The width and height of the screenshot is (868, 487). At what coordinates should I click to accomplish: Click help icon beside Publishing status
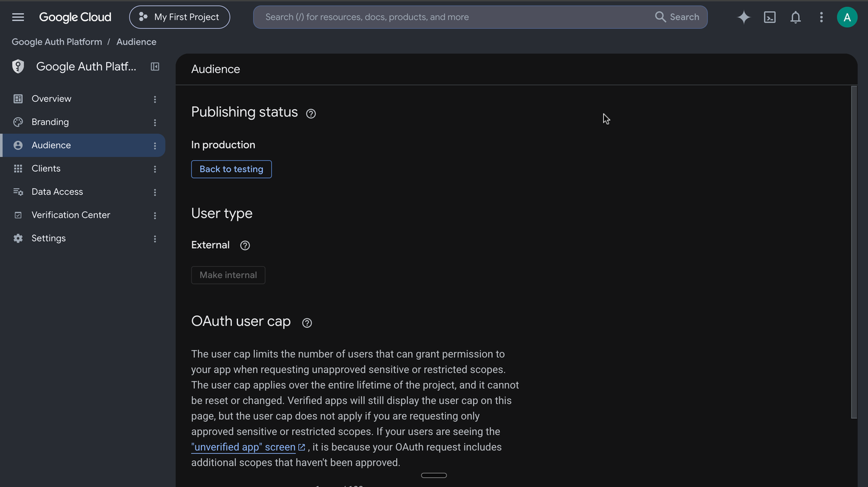tap(311, 114)
